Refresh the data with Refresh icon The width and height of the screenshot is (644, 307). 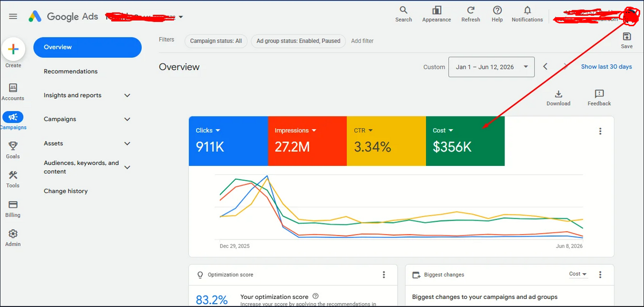471,11
